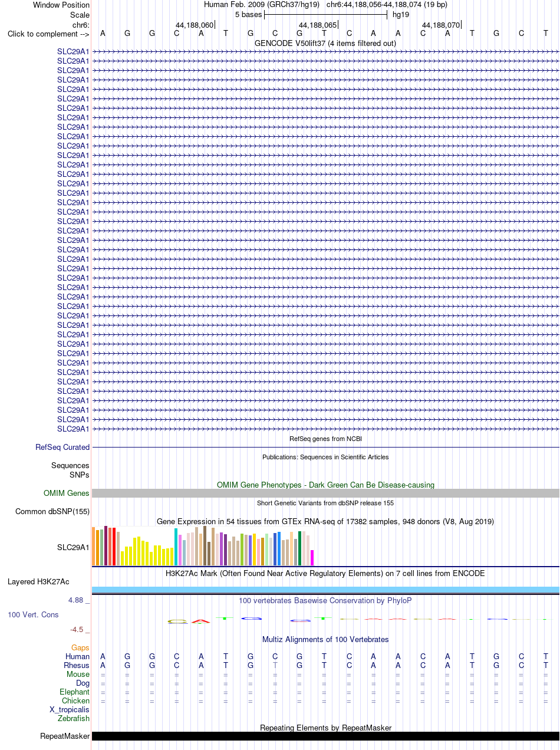Open the OMIM Gene Phenotypes track title
The image size is (560, 750).
325,485
